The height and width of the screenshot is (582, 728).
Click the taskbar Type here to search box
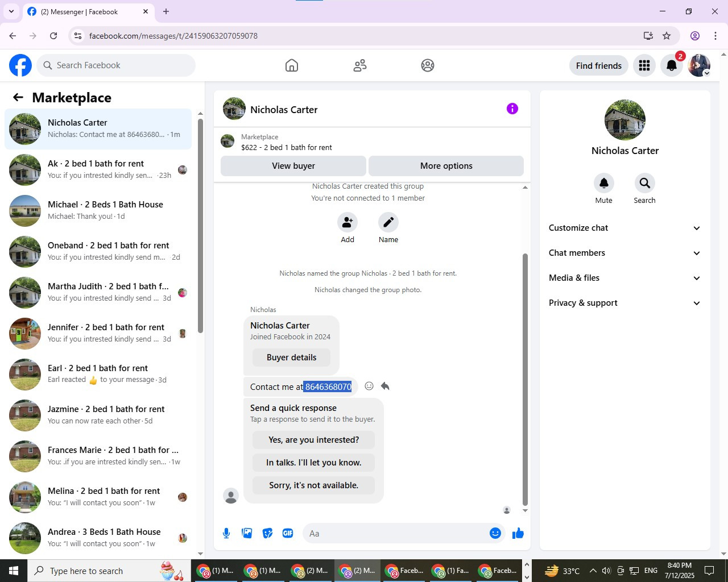click(109, 571)
